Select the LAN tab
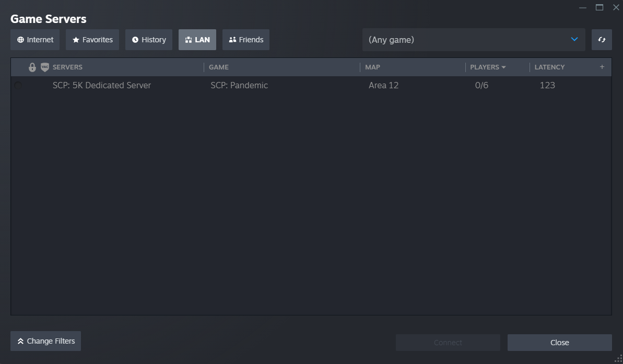Viewport: 623px width, 364px height. 197,40
